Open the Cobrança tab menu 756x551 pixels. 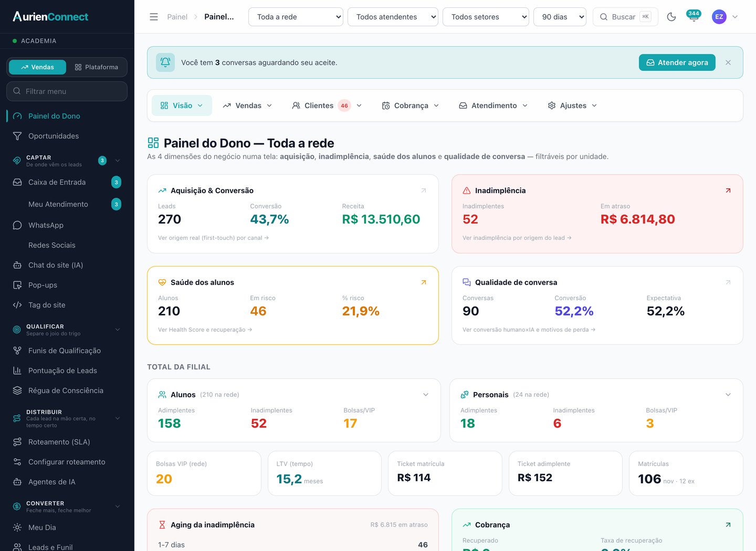(x=410, y=105)
